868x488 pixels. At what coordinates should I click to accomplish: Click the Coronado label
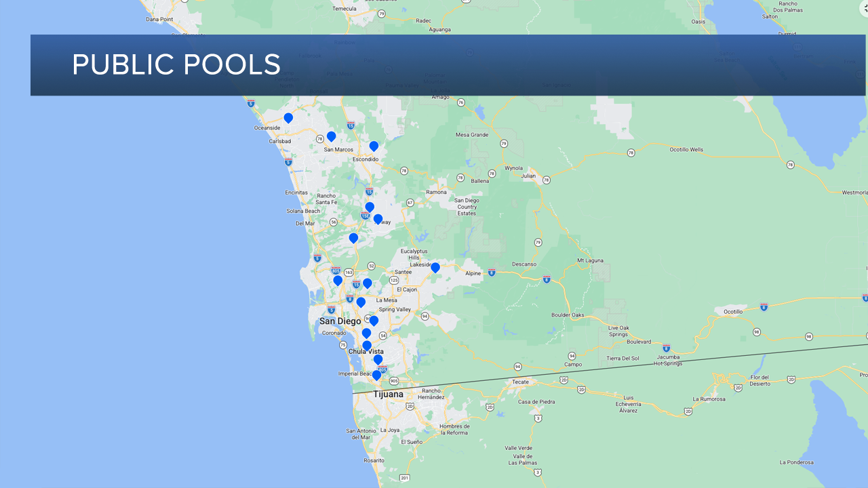pos(334,333)
